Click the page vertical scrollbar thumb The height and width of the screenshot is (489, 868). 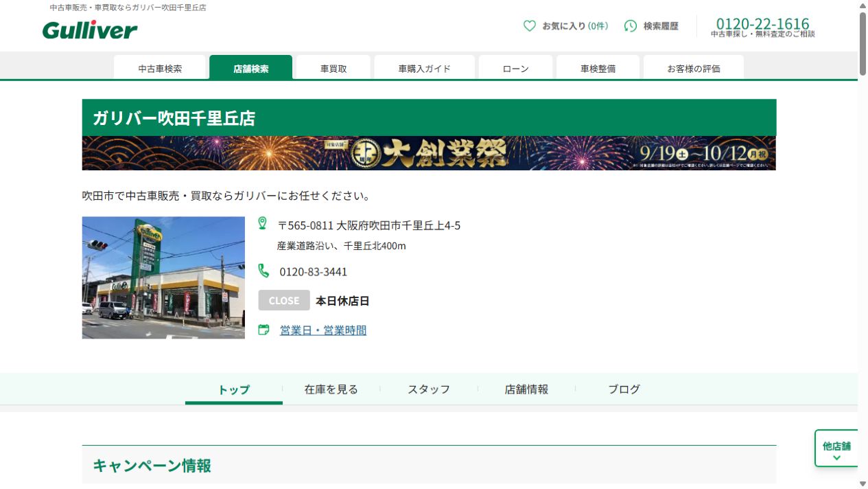click(x=863, y=43)
